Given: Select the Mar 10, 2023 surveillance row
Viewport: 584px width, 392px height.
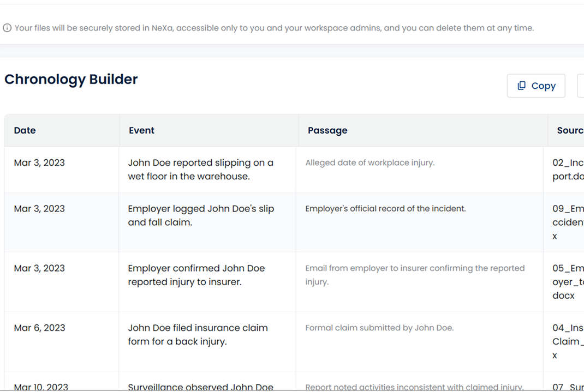Looking at the screenshot, I should 218,386.
